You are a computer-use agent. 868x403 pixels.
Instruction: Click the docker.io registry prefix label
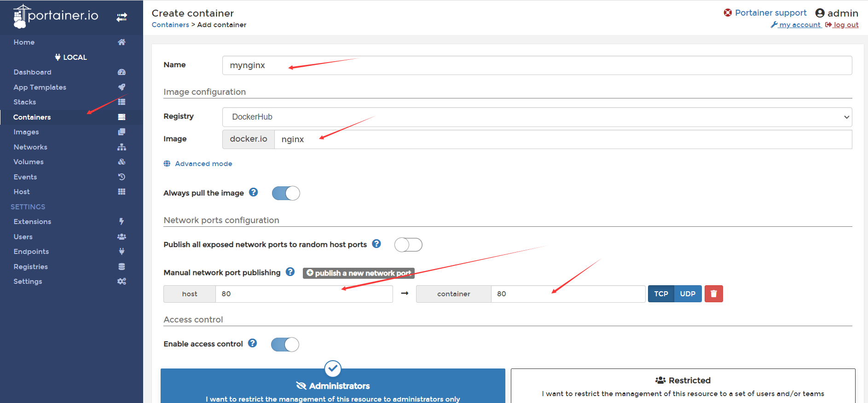click(249, 139)
